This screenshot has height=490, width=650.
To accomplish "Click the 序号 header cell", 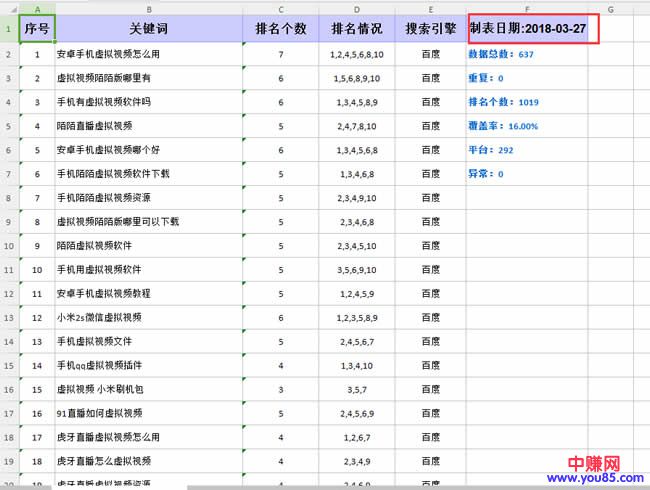I will pos(37,29).
